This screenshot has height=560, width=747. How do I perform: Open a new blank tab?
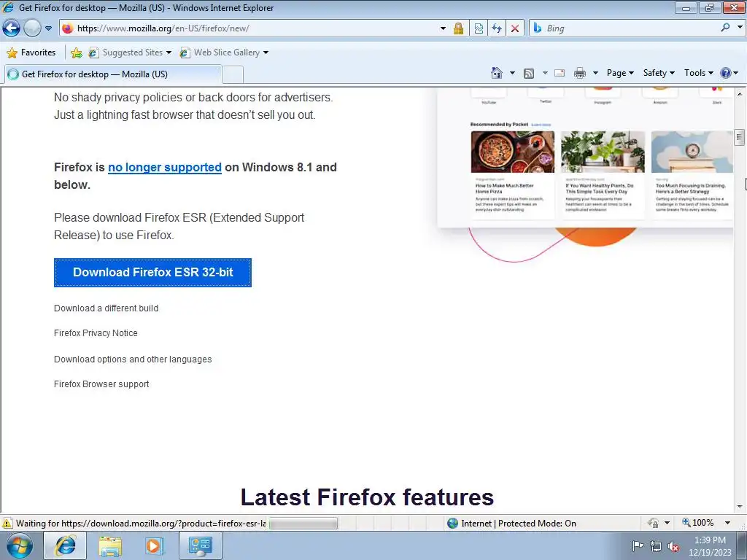point(233,75)
